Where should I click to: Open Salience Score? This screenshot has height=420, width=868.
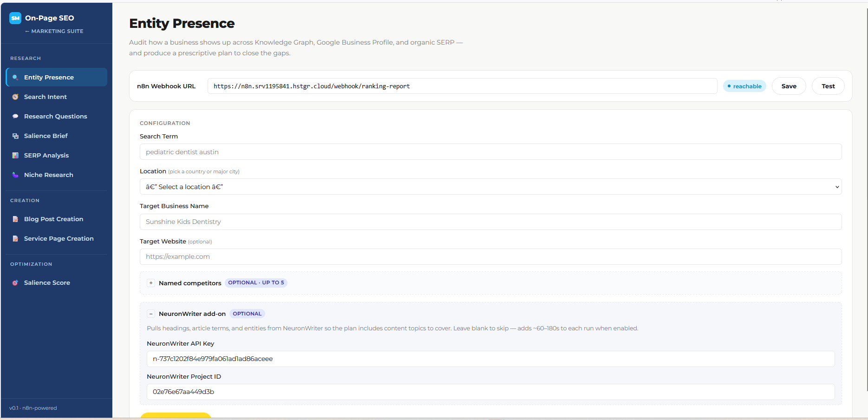tap(56, 282)
